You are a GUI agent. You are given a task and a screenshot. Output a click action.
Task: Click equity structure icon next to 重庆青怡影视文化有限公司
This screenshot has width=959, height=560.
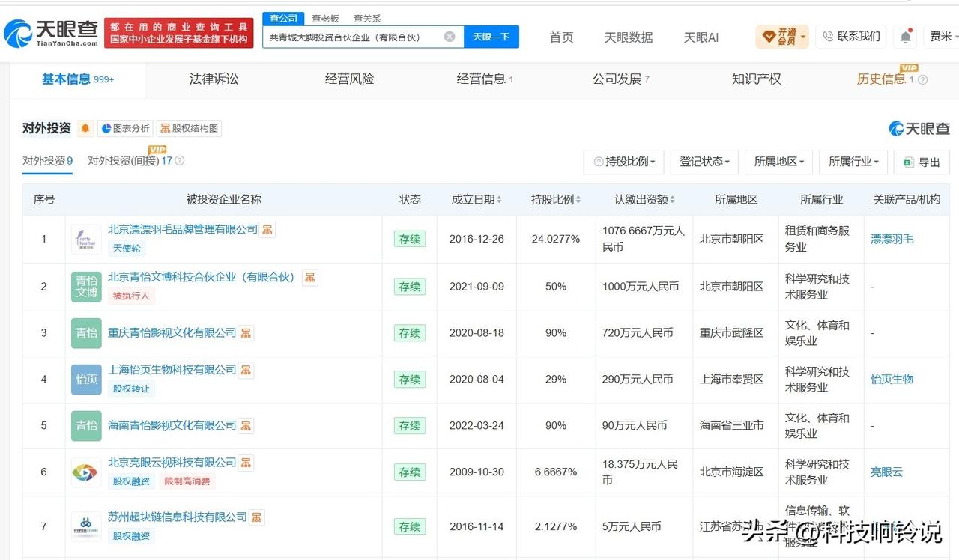[246, 332]
